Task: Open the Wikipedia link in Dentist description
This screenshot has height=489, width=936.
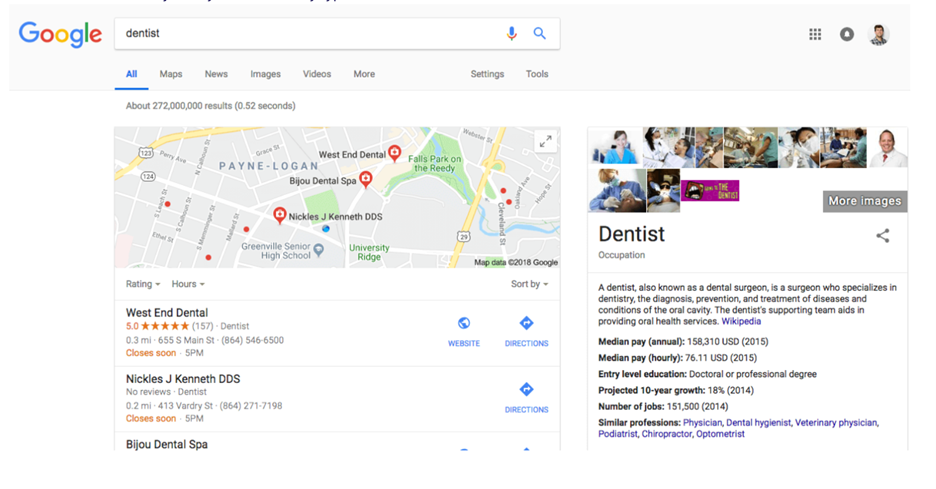Action: click(x=741, y=321)
